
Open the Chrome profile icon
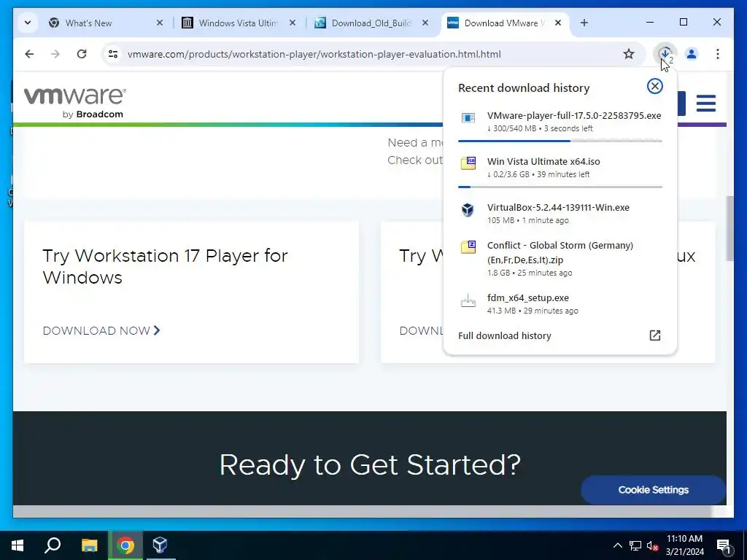point(692,54)
